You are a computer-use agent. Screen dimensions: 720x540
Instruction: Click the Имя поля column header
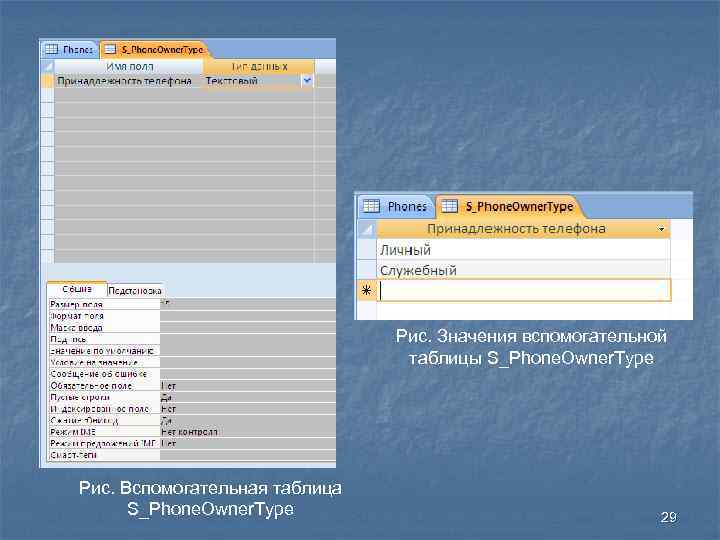(128, 67)
